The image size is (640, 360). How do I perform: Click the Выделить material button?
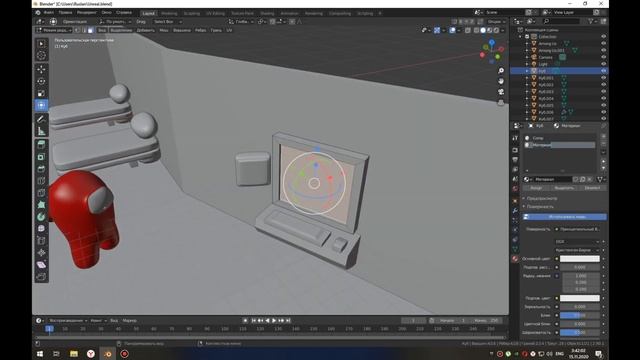pos(564,188)
